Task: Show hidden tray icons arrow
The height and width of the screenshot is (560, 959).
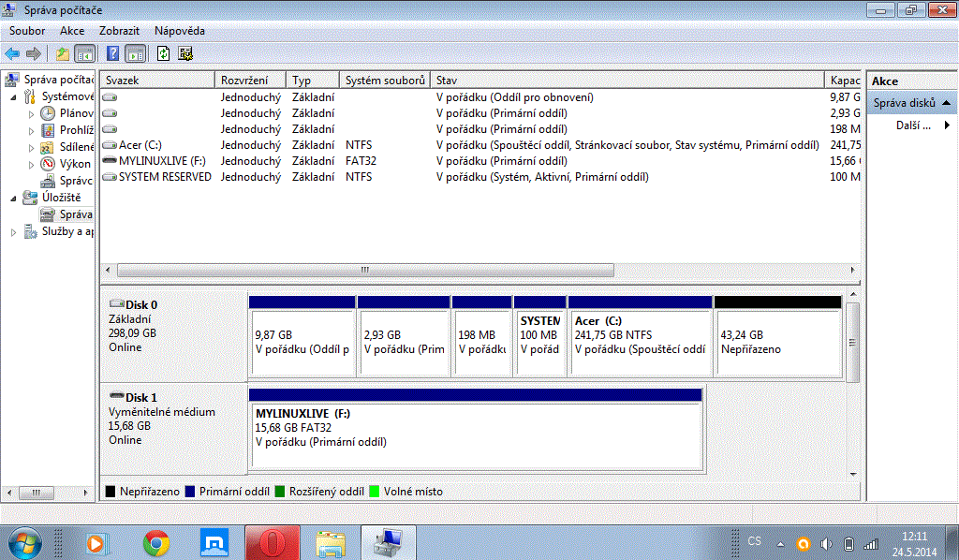Action: 780,543
